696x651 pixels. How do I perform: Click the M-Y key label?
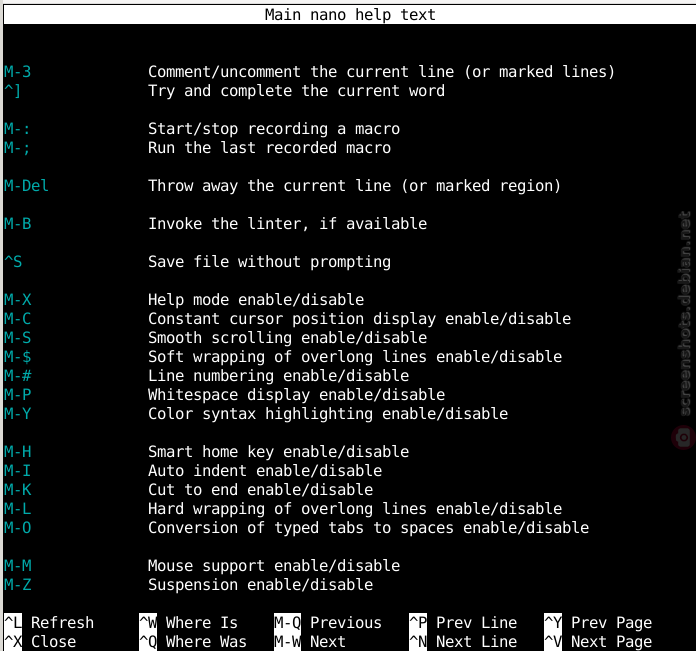(x=17, y=414)
